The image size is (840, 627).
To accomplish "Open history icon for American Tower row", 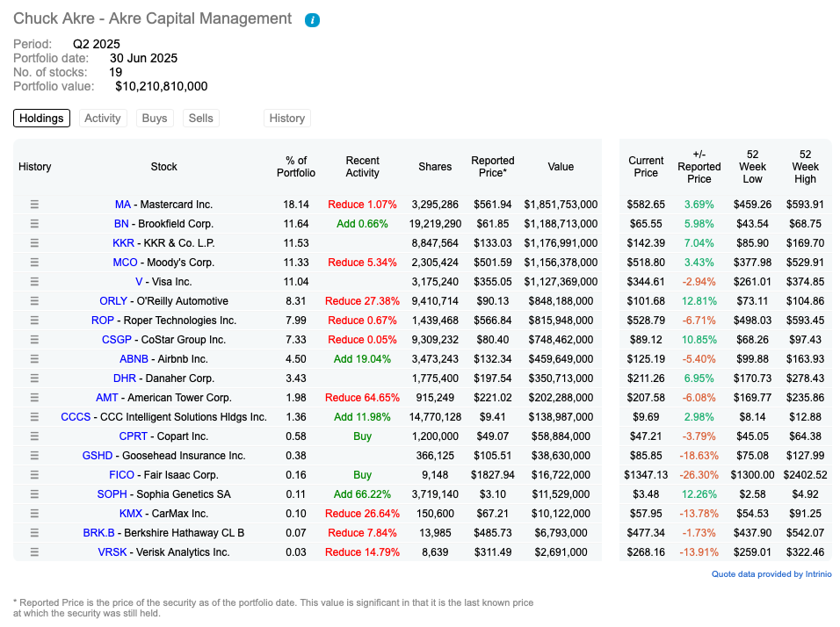I will click(x=34, y=397).
